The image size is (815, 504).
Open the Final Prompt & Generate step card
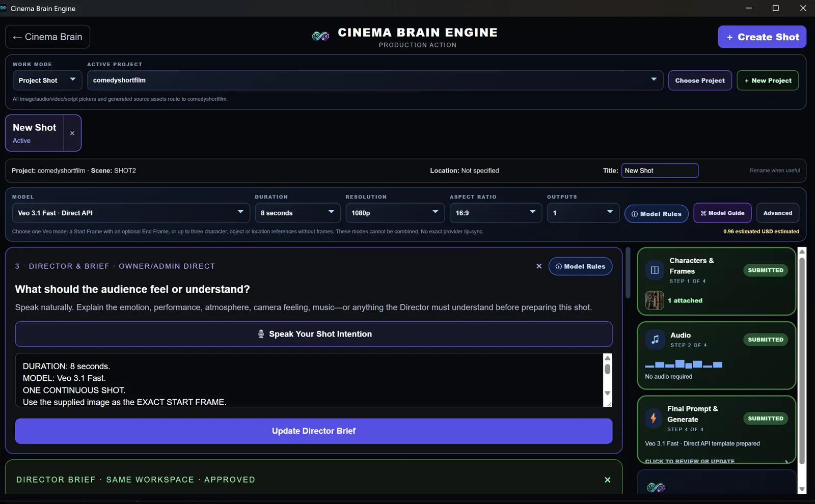716,430
